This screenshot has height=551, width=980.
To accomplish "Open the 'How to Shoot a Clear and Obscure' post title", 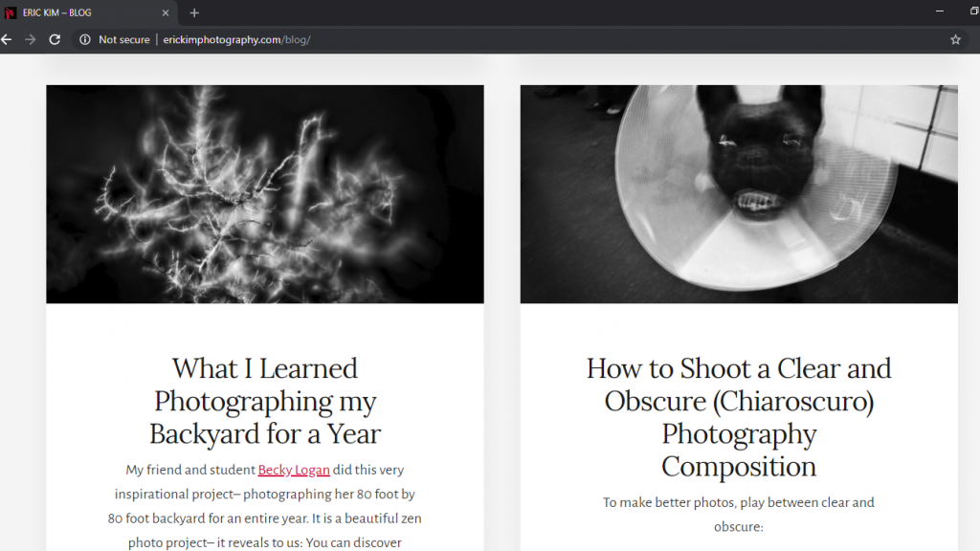I will [739, 417].
